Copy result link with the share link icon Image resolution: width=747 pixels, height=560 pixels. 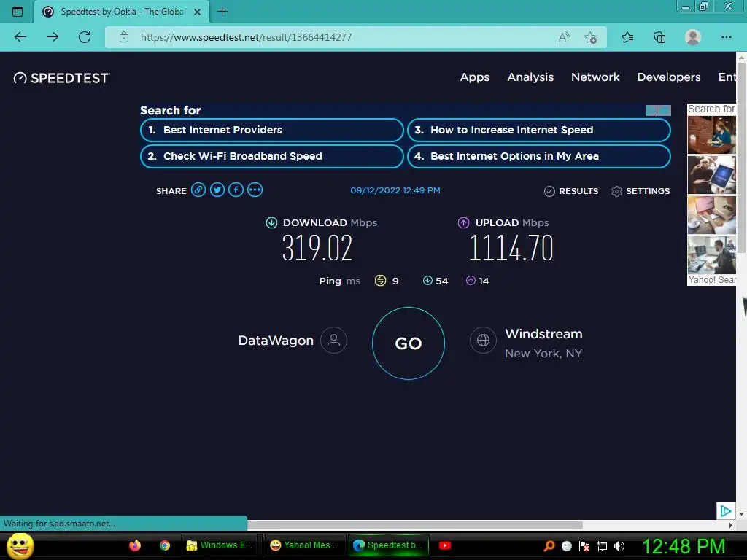tap(198, 190)
